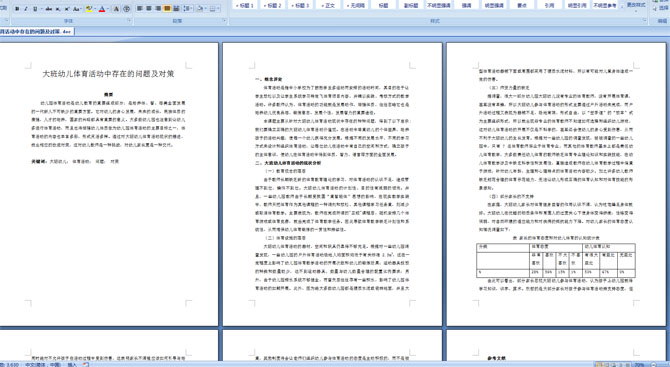This screenshot has width=670, height=367.
Task: Apply the 正文 body style
Action: 328,6
